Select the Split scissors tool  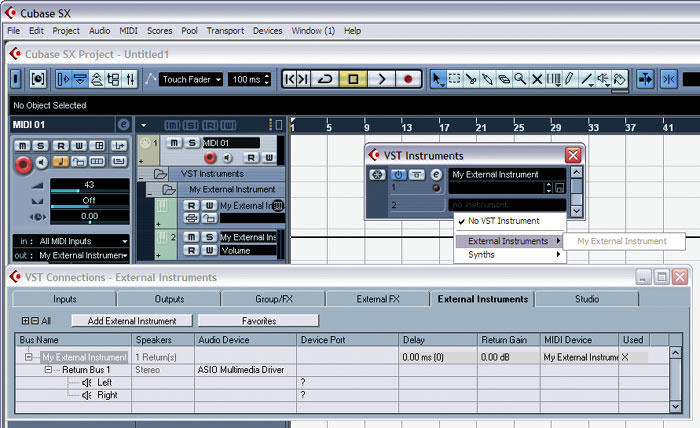click(x=471, y=79)
